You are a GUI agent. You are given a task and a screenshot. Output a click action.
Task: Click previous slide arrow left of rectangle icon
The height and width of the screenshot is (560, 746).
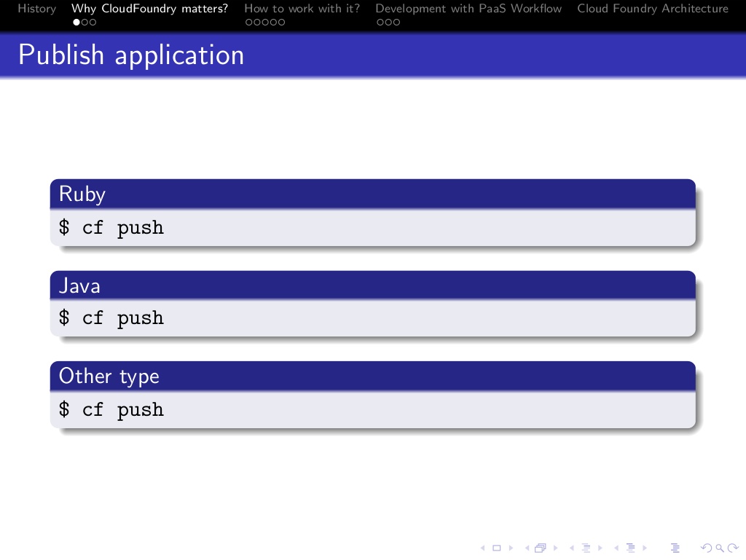coord(482,548)
